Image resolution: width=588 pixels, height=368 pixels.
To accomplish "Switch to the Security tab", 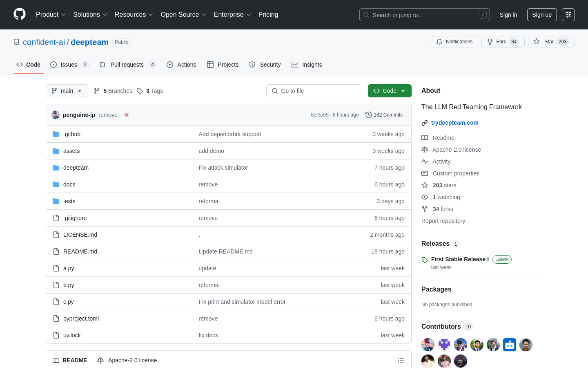I will 265,65.
